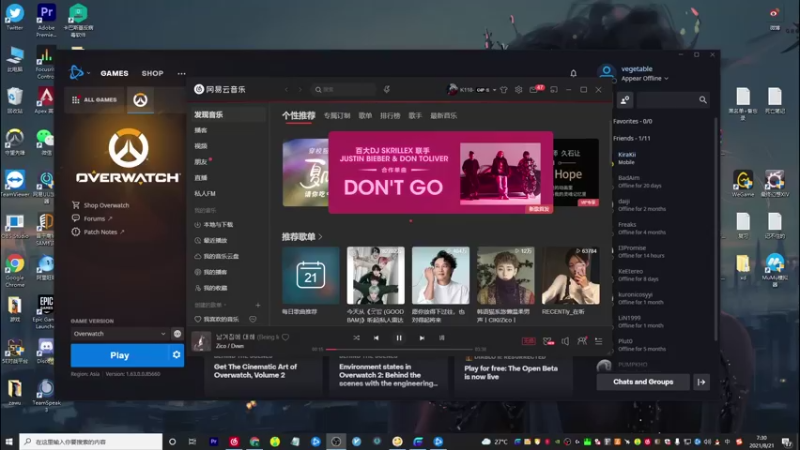Open Windows Start button

[x=9, y=441]
